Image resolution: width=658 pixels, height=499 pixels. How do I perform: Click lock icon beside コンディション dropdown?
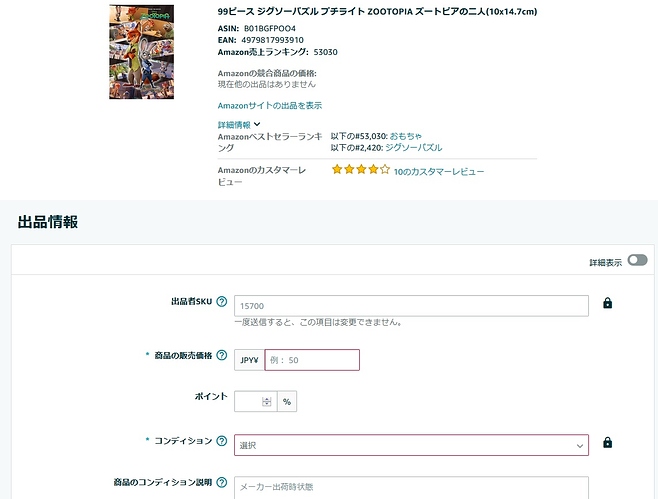tap(607, 442)
